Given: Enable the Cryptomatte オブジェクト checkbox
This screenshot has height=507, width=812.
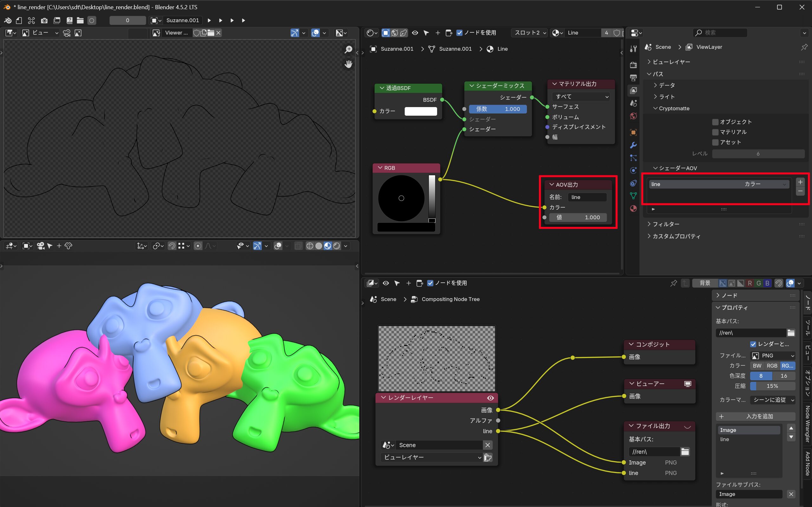Looking at the screenshot, I should 715,122.
